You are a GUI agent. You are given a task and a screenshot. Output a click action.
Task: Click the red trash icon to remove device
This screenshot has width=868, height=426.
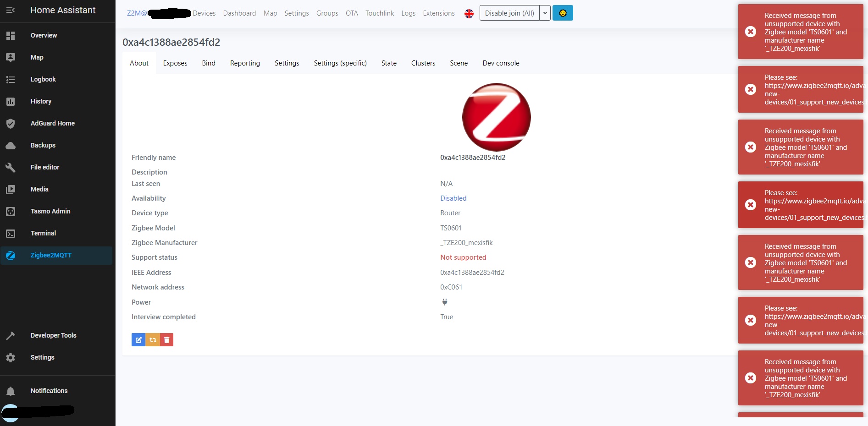[x=166, y=339]
